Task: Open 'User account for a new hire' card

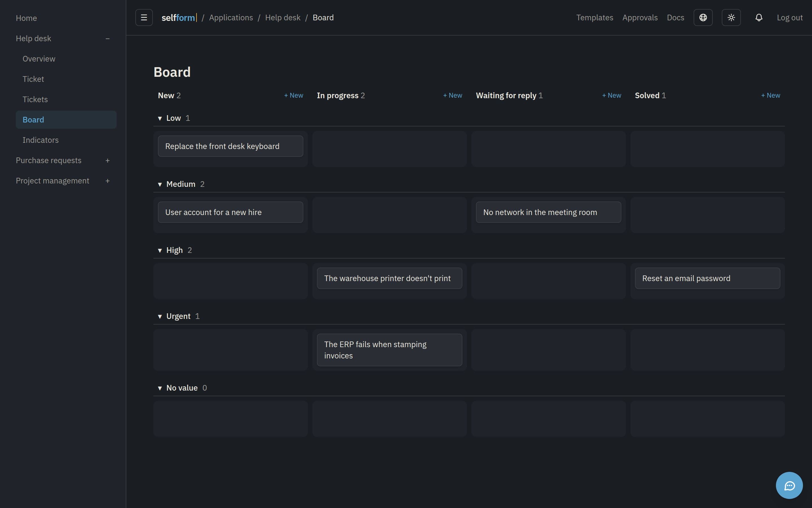Action: coord(231,212)
